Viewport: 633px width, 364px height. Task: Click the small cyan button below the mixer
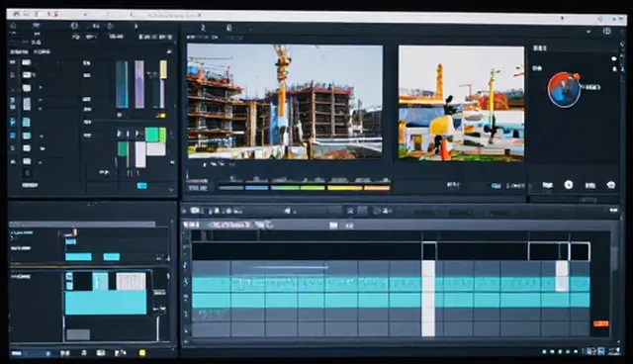(x=141, y=186)
